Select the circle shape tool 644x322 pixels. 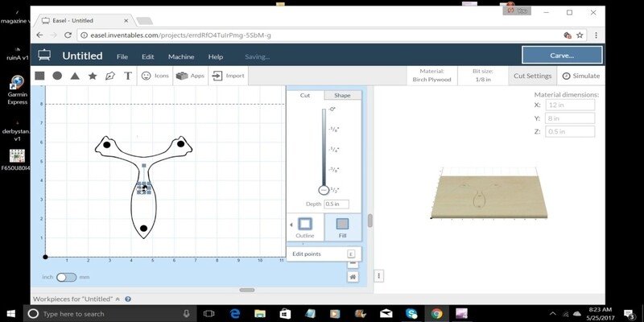[57, 76]
